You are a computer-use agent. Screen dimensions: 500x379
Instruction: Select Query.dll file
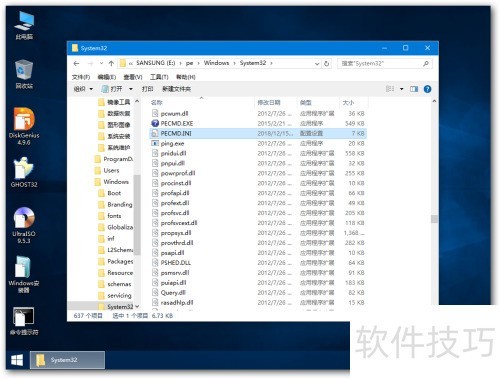pyautogui.click(x=173, y=293)
